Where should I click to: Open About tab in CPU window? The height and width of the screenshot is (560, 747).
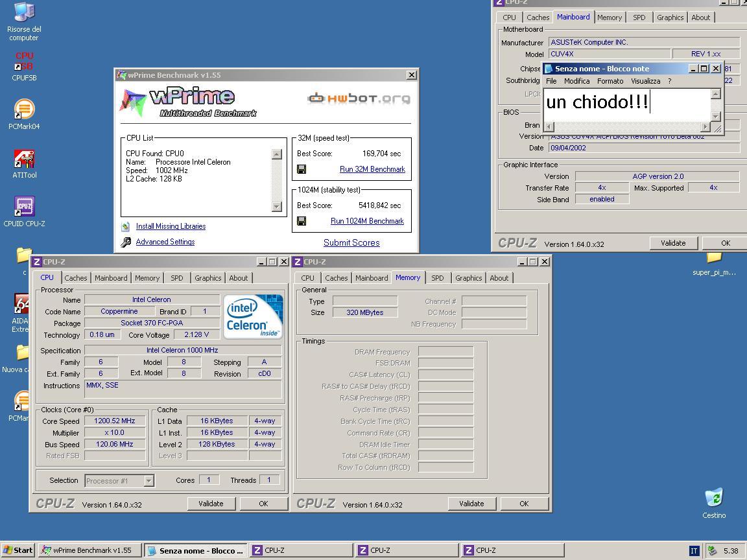[238, 278]
